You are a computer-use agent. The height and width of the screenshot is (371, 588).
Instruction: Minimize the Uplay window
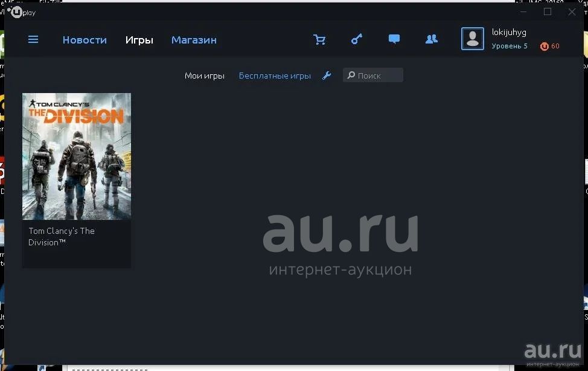coord(523,12)
